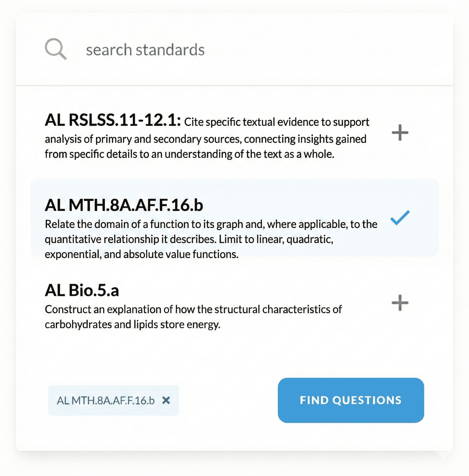Click 'Cite specific textual evidence to support' text
The height and width of the screenshot is (476, 469).
[276, 122]
